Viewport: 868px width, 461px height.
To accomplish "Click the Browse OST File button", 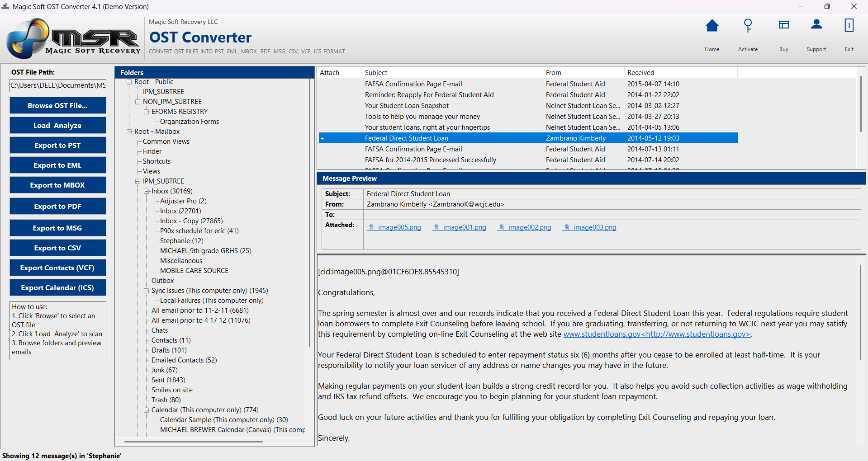I will click(x=58, y=105).
